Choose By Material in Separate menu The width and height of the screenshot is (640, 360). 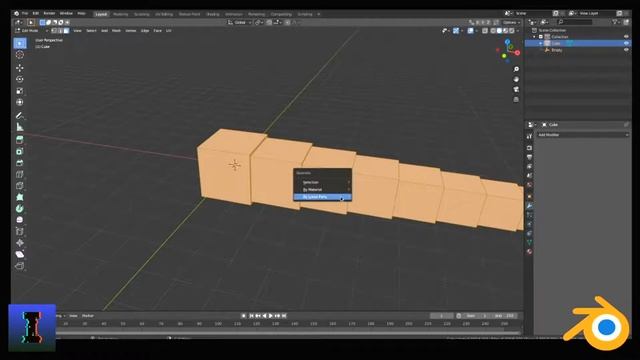click(322, 190)
